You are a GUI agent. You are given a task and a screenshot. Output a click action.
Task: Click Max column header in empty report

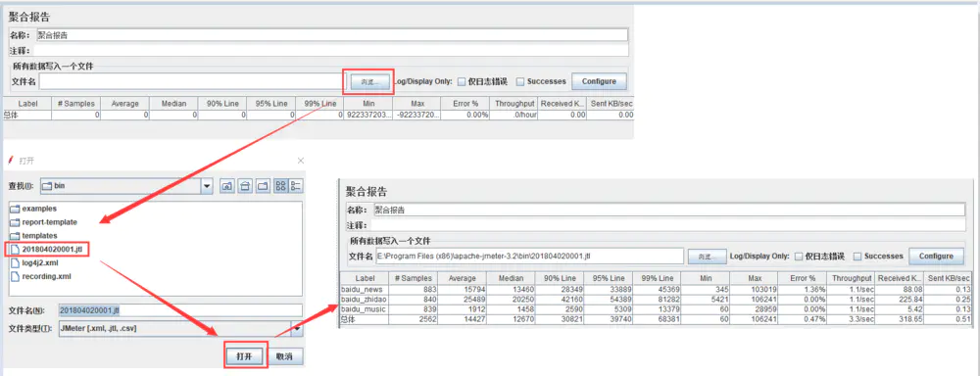pos(417,104)
